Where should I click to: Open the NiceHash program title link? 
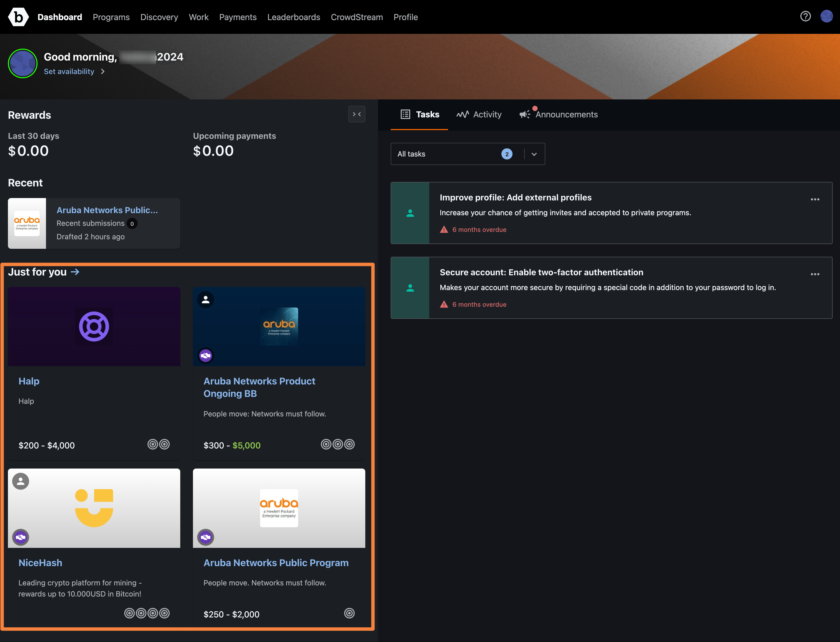pyautogui.click(x=40, y=562)
